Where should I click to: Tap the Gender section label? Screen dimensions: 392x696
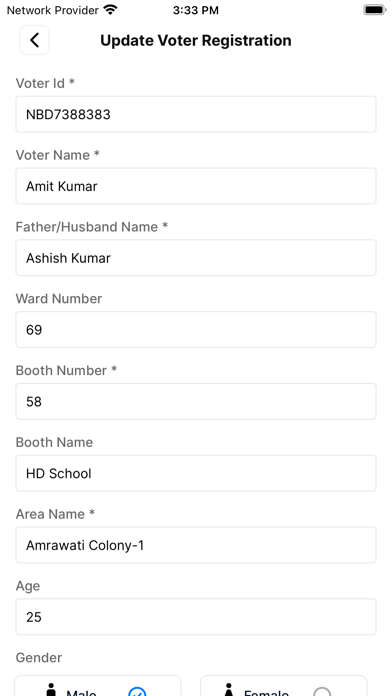point(39,657)
